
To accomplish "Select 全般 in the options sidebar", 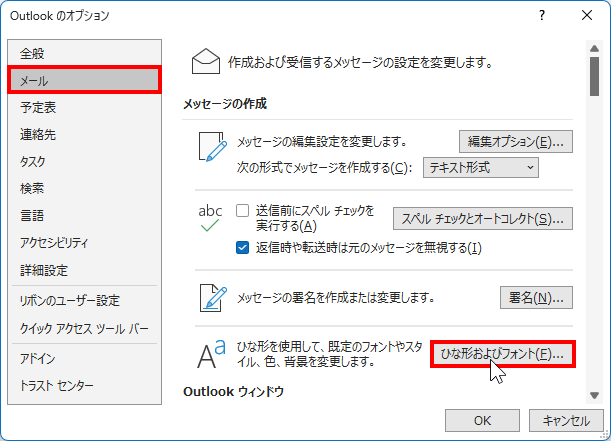I will (84, 53).
